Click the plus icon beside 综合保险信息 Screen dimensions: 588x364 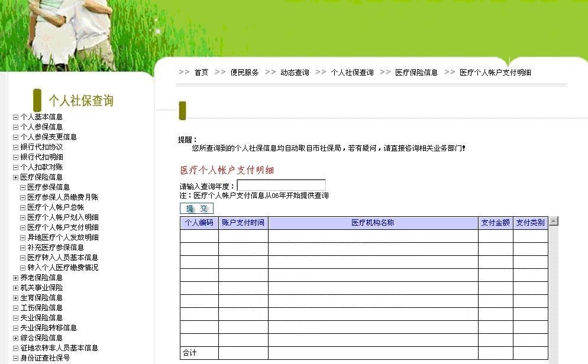[x=15, y=338]
